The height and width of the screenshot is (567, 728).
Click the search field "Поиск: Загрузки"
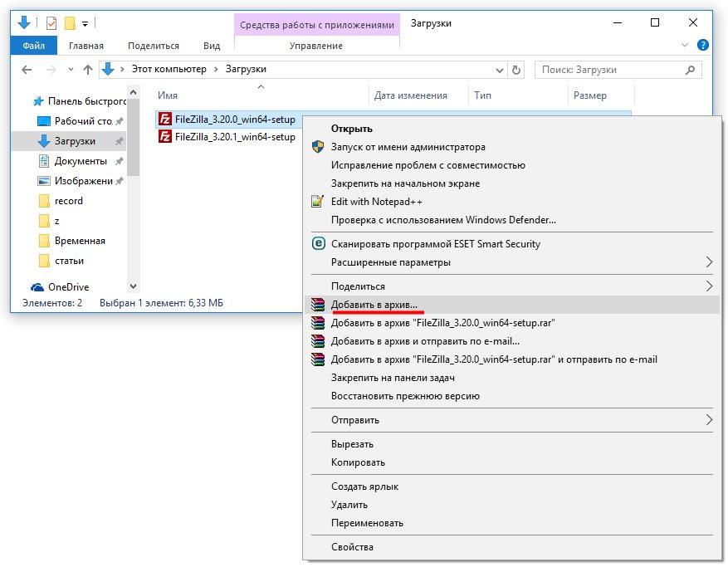[x=614, y=71]
